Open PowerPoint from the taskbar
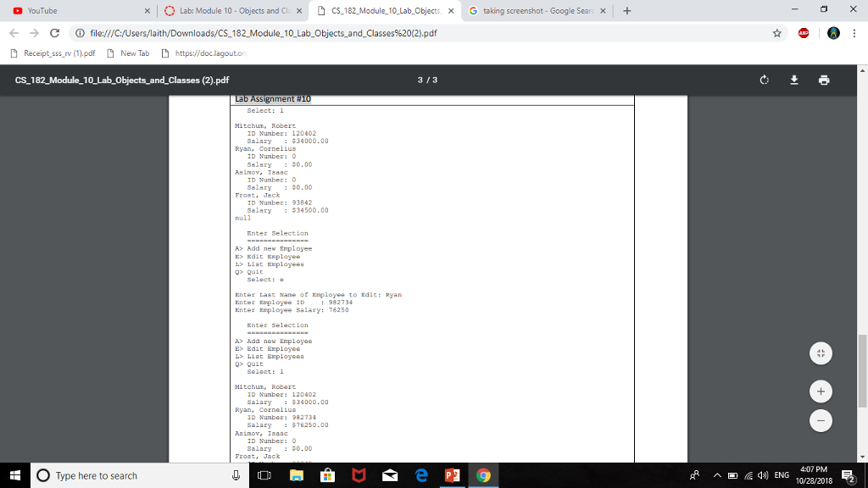The image size is (868, 488). point(453,475)
